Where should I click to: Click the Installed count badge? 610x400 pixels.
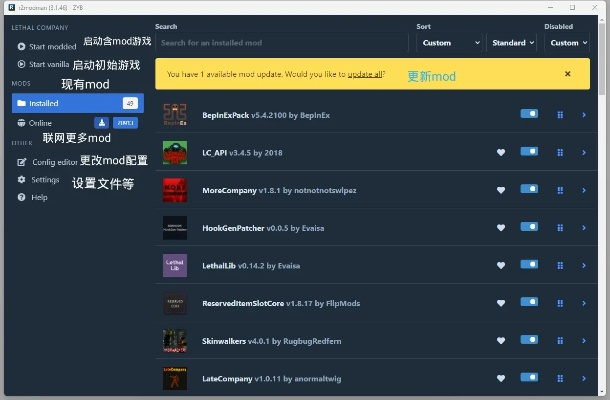[130, 103]
